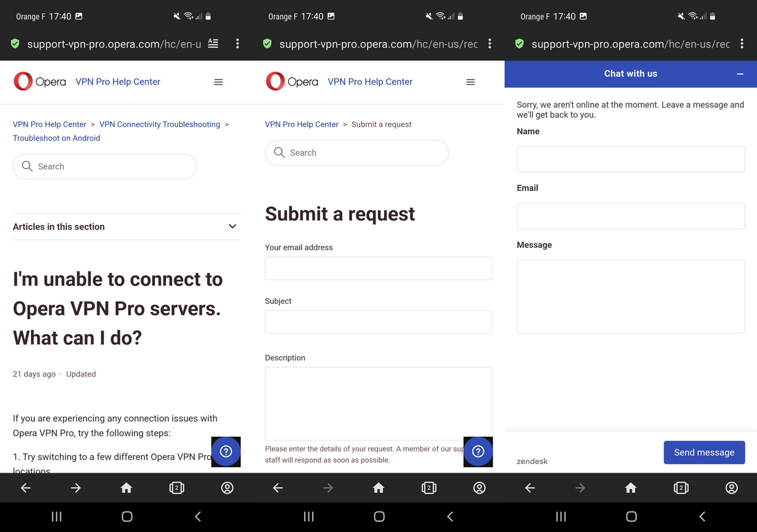757x532 pixels.
Task: Tap the Android home button on the middle screen
Action: coord(379,516)
